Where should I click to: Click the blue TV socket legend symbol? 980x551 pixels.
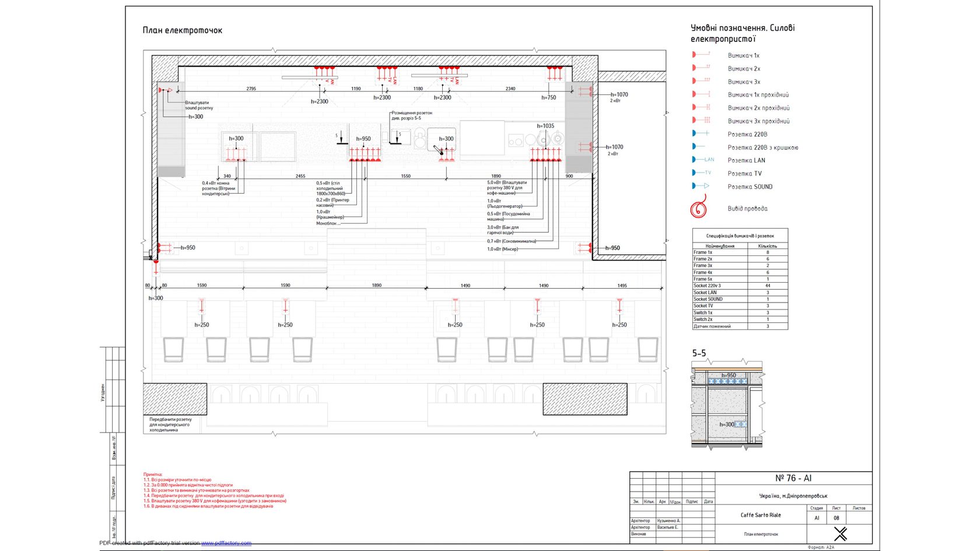pos(702,173)
